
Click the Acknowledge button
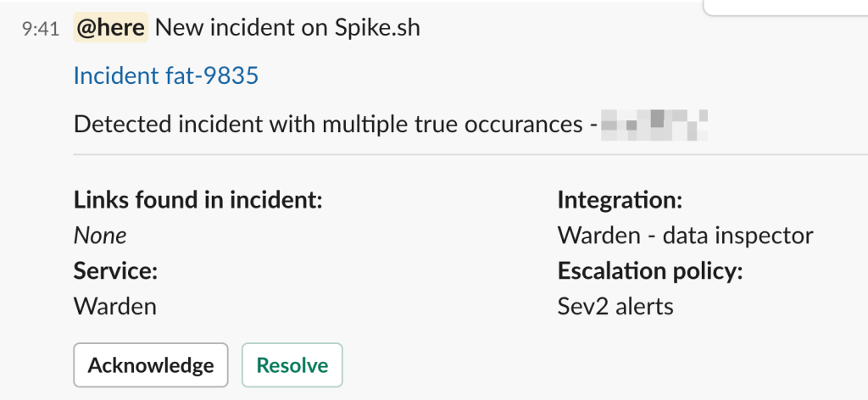pyautogui.click(x=151, y=365)
